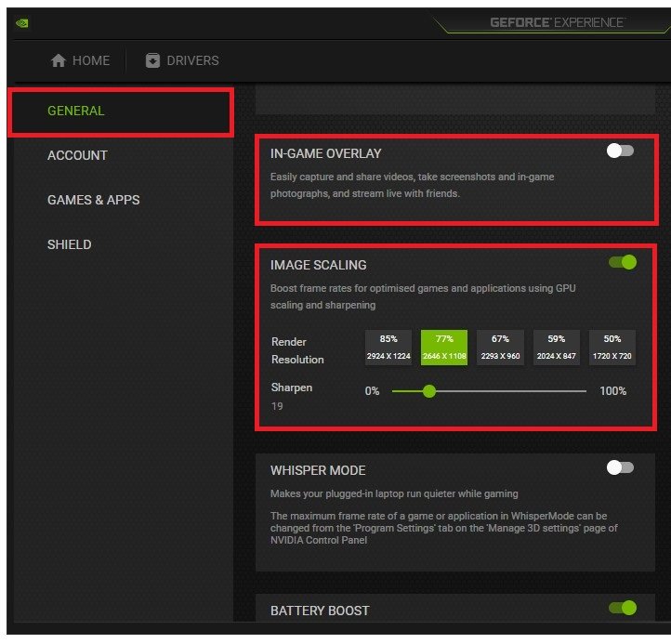Image resolution: width=671 pixels, height=644 pixels.
Task: Turn off the Battery Boost toggle
Action: 623,608
